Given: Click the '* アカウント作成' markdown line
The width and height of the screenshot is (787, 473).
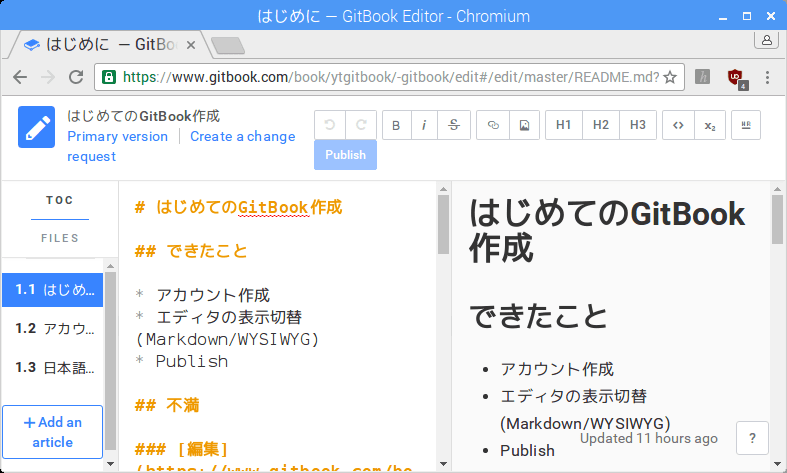Looking at the screenshot, I should (203, 295).
